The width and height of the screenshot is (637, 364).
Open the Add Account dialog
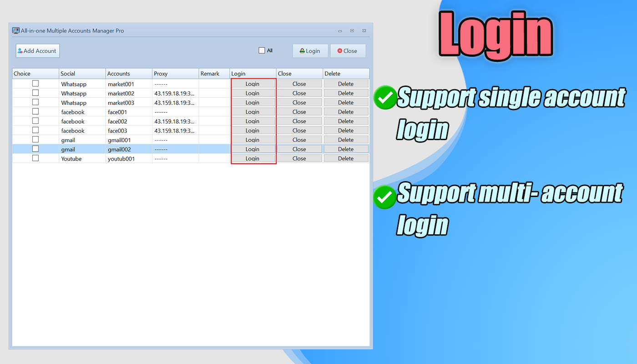tap(37, 51)
